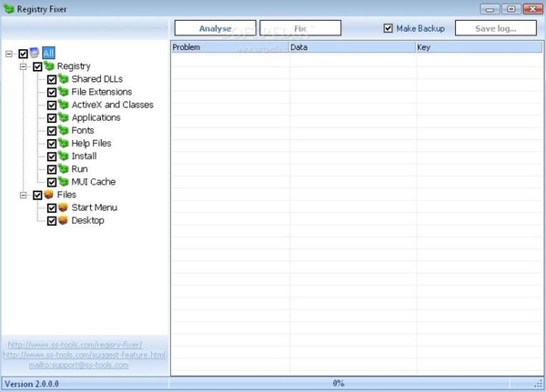
Task: Click the 0% progress bar
Action: 339,383
